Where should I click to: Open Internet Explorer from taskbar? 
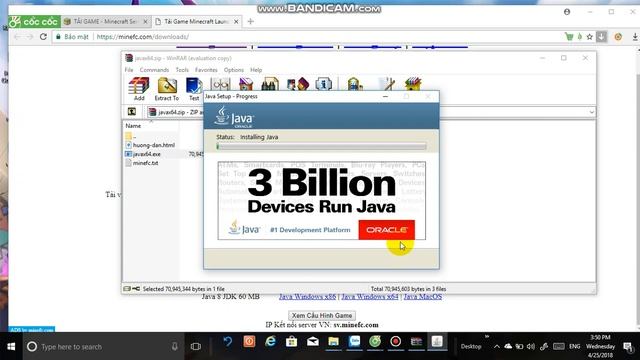pos(270,342)
